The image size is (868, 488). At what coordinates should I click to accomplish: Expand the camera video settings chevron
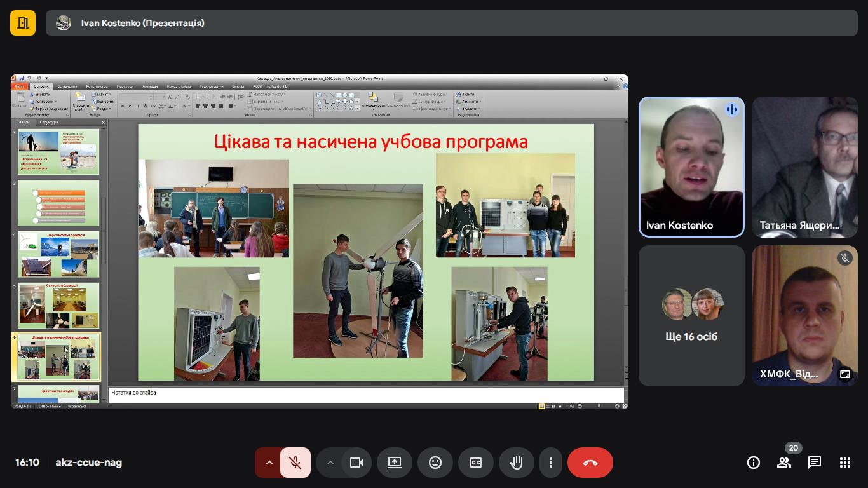pos(330,463)
